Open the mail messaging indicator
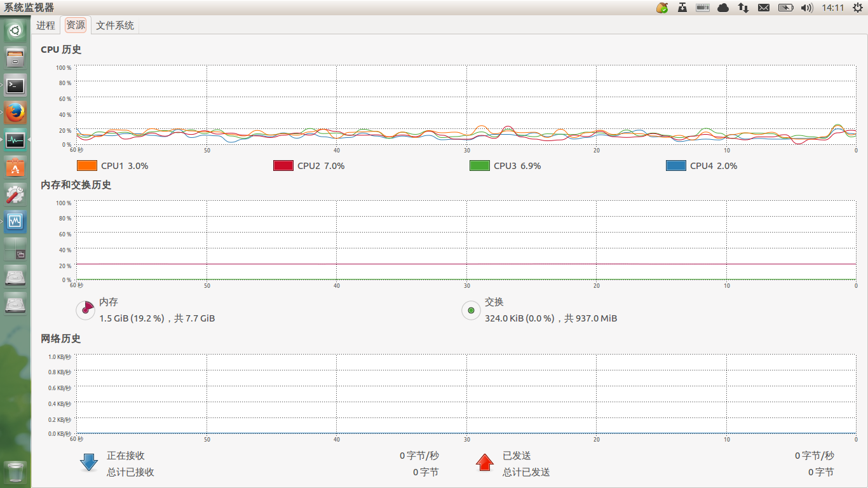This screenshot has height=488, width=868. tap(764, 8)
